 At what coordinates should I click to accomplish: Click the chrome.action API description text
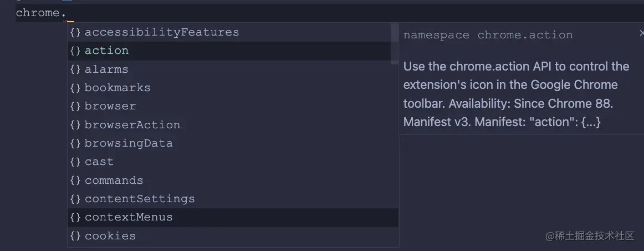pos(515,94)
